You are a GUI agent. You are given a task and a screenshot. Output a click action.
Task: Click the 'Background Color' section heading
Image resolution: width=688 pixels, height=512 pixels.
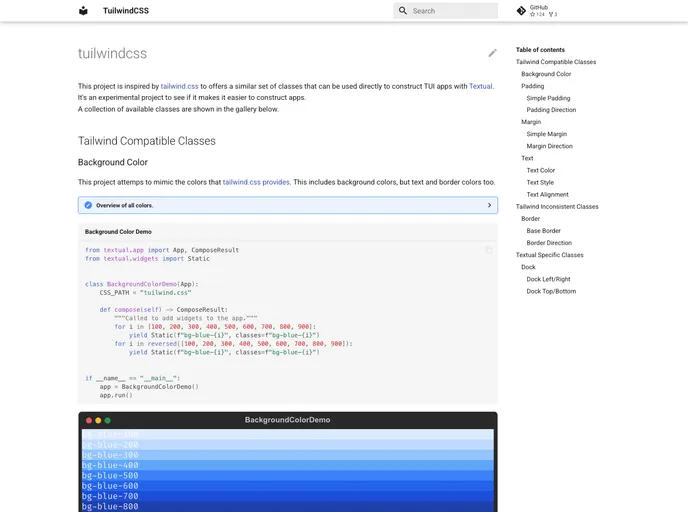tap(113, 162)
